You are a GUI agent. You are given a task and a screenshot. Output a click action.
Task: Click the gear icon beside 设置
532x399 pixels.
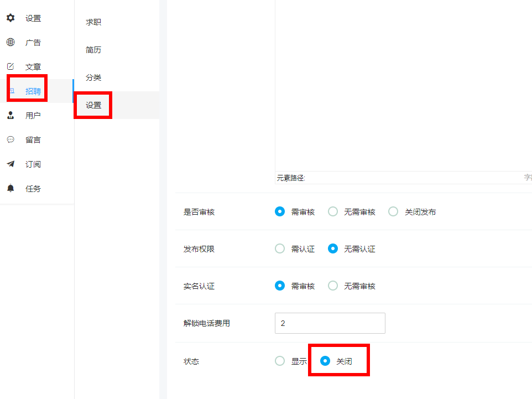coord(11,18)
